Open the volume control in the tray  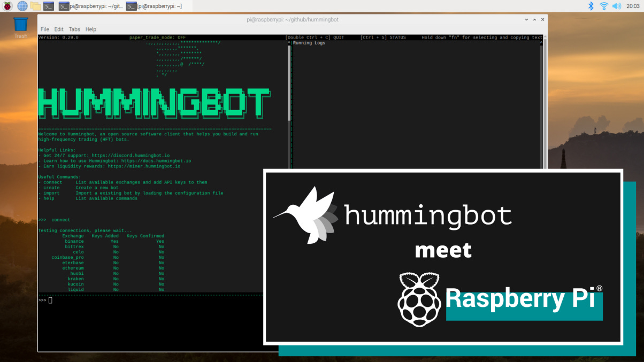617,6
